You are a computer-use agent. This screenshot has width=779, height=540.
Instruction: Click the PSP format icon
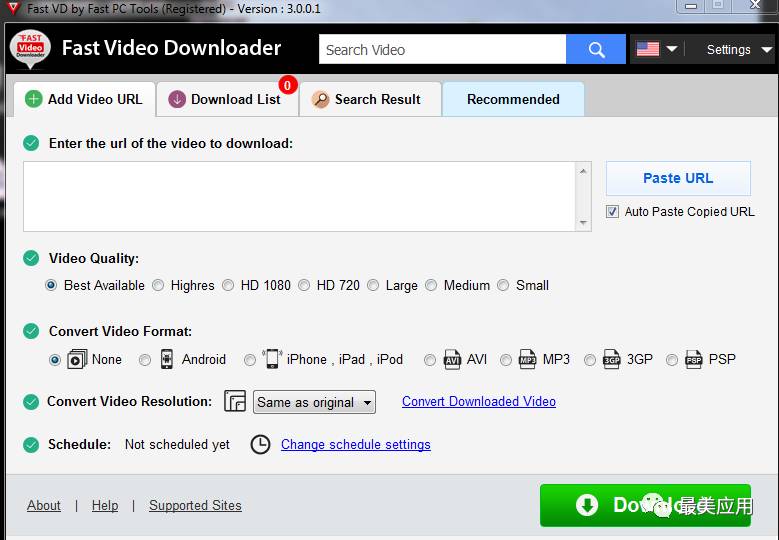(694, 360)
